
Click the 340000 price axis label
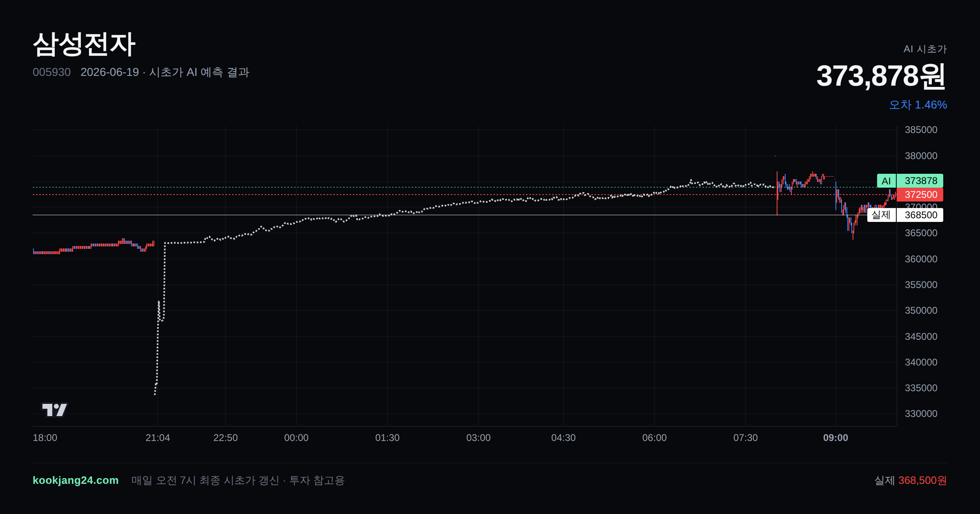pos(921,362)
